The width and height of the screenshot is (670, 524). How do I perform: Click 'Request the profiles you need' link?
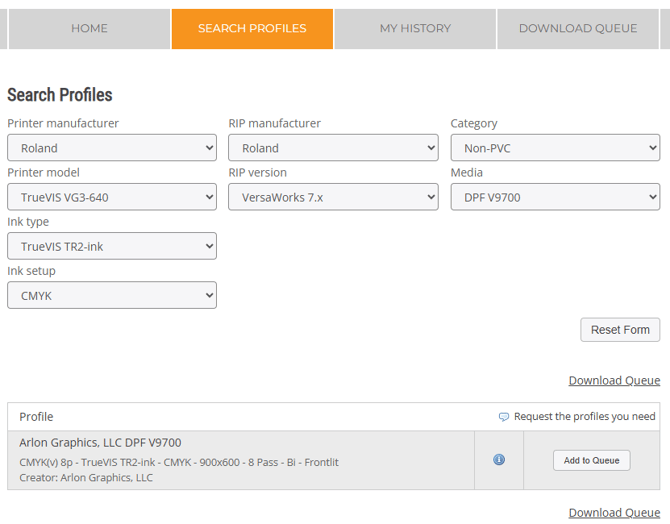tap(584, 417)
